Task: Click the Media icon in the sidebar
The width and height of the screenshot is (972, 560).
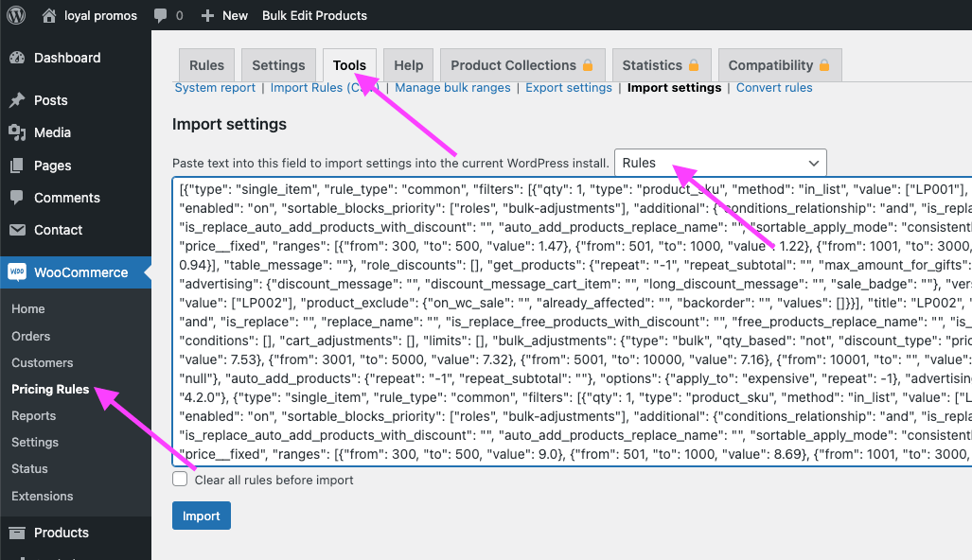Action: tap(17, 131)
